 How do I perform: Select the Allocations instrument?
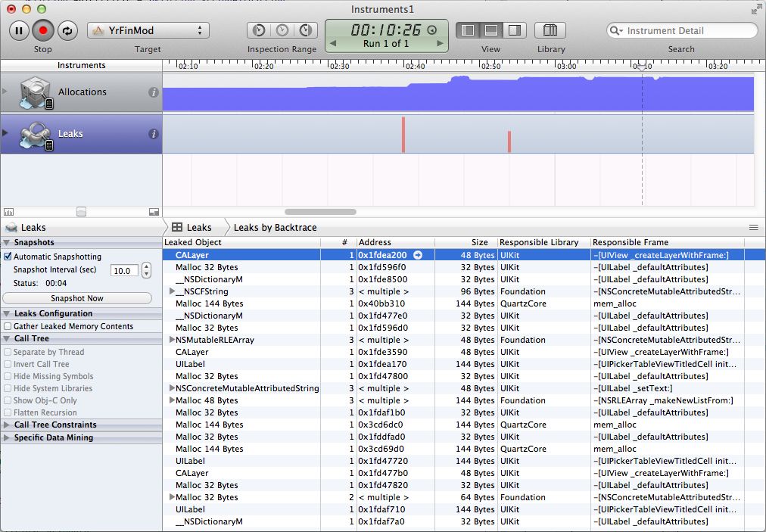tap(82, 92)
